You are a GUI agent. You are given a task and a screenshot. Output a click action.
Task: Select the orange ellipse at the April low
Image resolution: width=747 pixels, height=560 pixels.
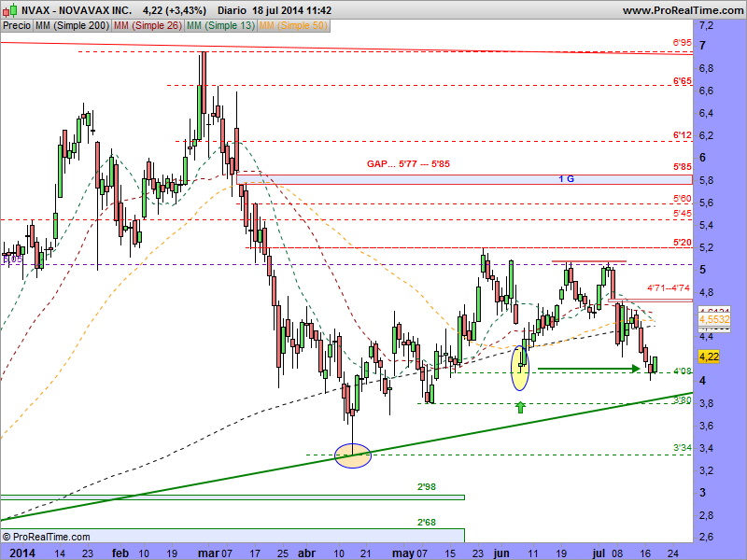pos(353,455)
